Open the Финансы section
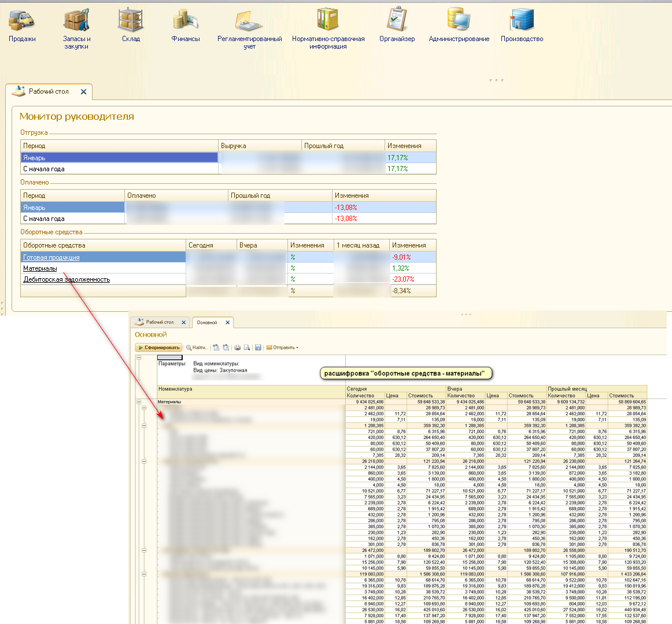This screenshot has height=624, width=672. pos(185,26)
